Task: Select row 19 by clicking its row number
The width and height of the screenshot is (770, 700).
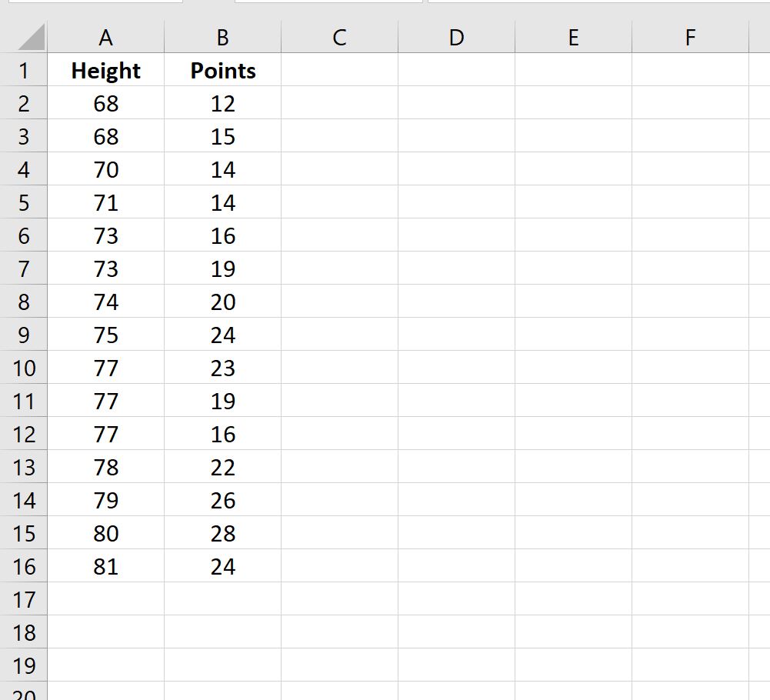Action: pyautogui.click(x=24, y=665)
